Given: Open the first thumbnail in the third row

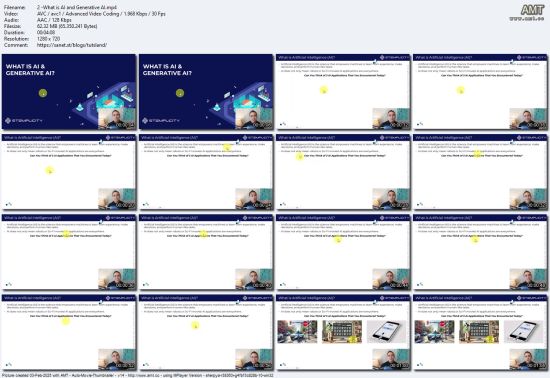Looking at the screenshot, I should click(69, 252).
